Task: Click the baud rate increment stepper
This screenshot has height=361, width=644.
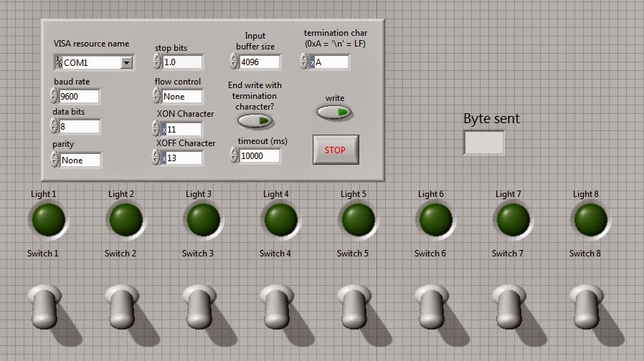Action: point(55,92)
